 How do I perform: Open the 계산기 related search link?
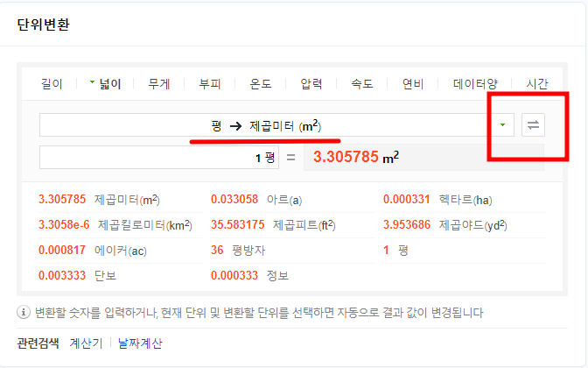point(86,343)
